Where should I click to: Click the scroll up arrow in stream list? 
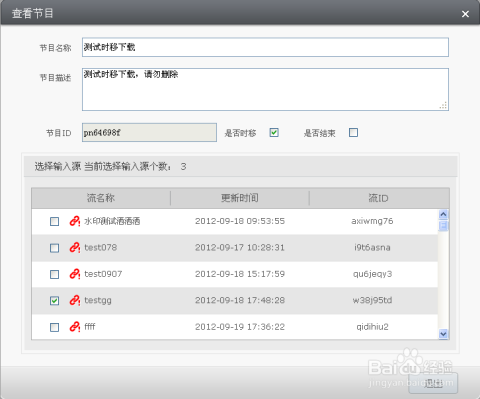[443, 214]
